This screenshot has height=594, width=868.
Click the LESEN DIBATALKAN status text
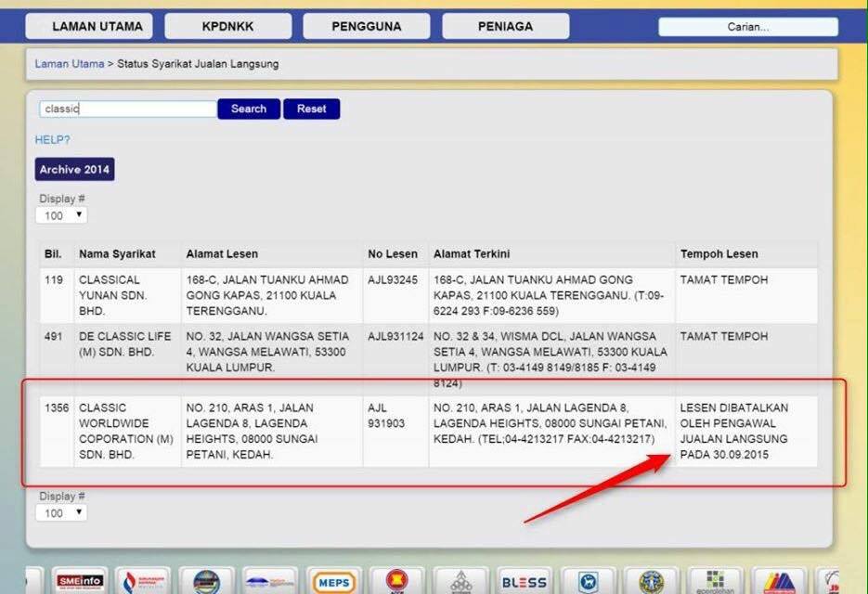click(734, 431)
